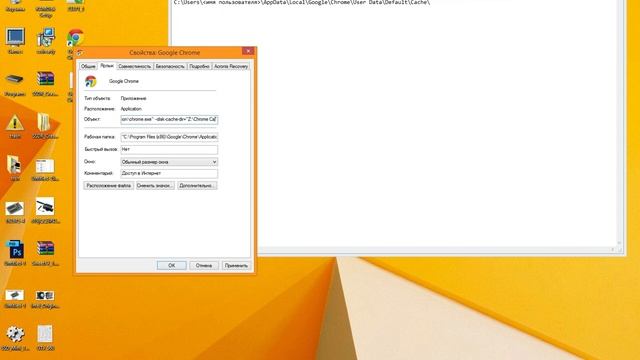Click the Chrome icon inside properties dialog
Screen dimensions: 640x360
[91, 81]
